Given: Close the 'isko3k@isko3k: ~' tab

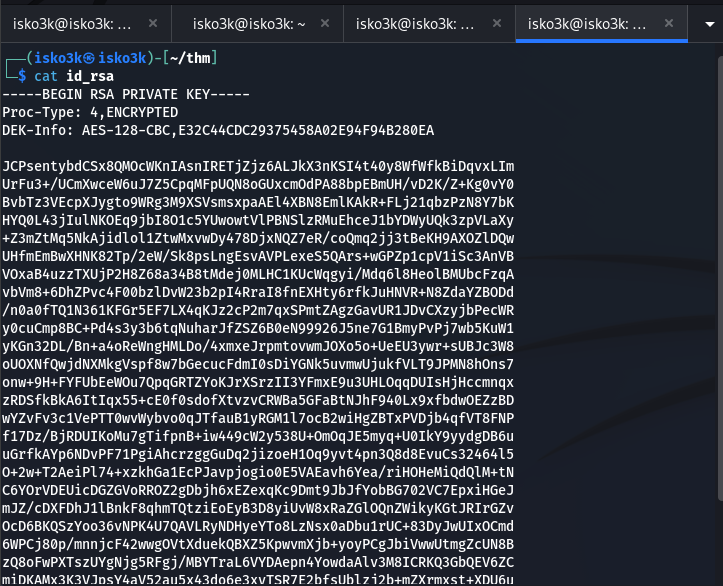Looking at the screenshot, I should (325, 23).
